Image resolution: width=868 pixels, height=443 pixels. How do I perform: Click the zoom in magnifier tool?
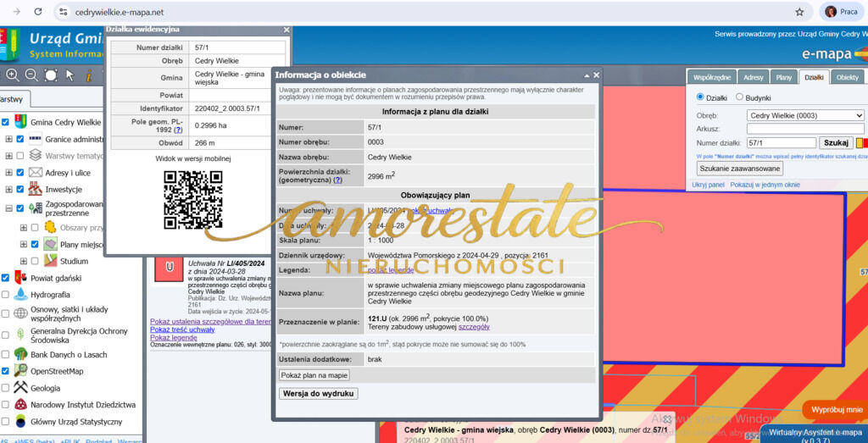coord(13,75)
